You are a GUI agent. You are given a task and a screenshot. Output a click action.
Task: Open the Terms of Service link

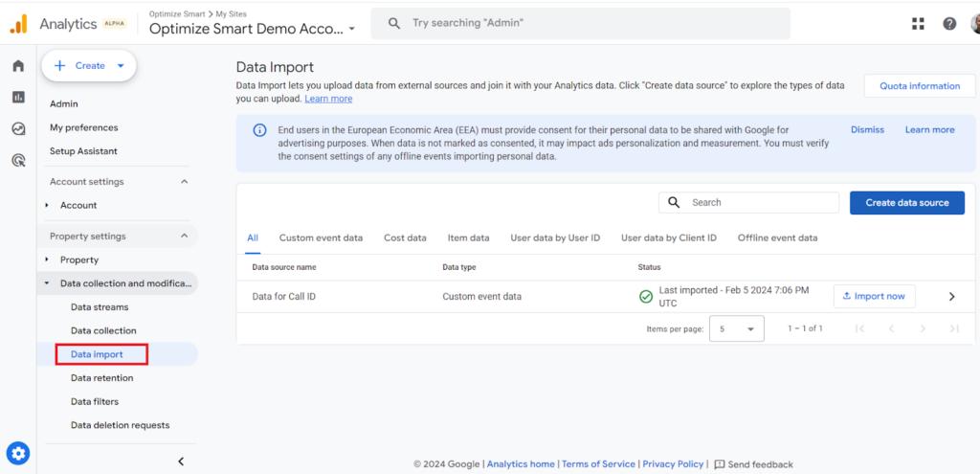coord(599,464)
